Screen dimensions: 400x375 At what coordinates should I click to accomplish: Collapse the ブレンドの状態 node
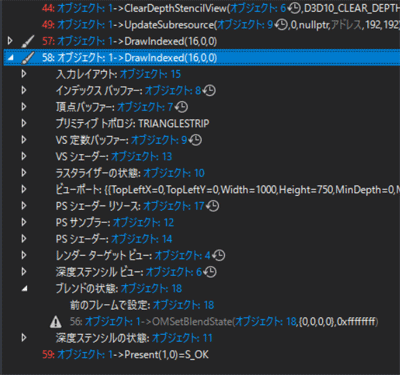coord(24,289)
